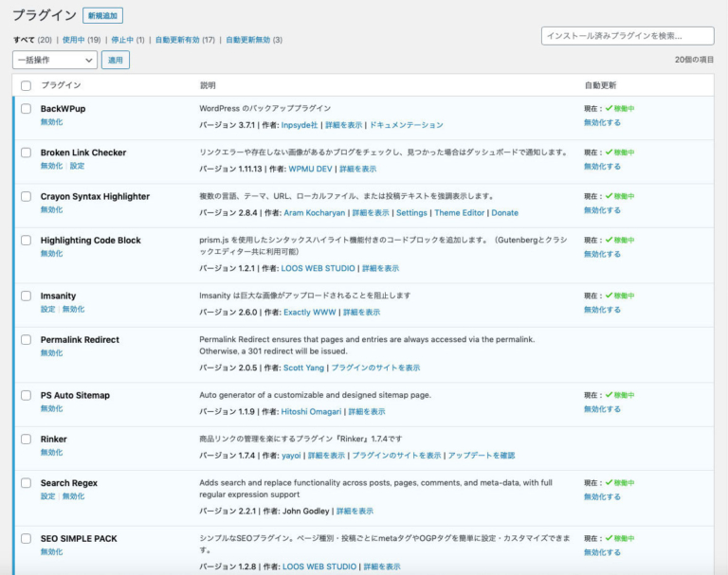Screen dimensions: 728x575
Task: Deactivate SEO SIMPLE PACK plugin
Action: pos(51,552)
